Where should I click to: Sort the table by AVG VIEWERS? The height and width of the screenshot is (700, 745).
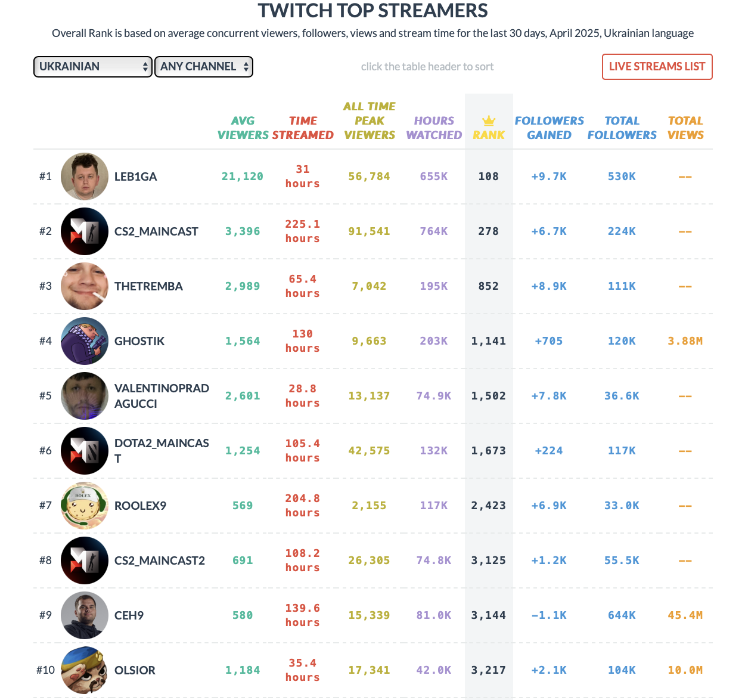pos(243,128)
